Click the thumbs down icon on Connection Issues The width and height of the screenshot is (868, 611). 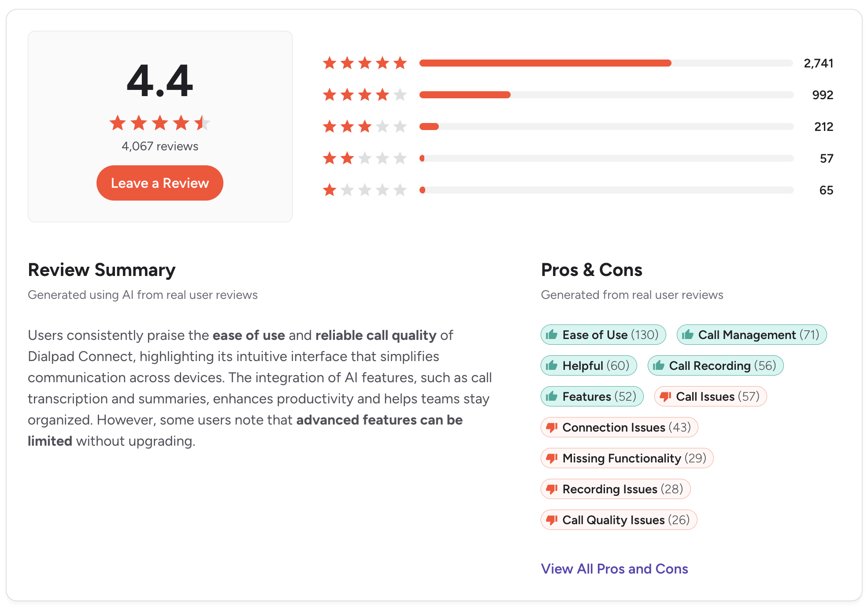click(x=552, y=427)
